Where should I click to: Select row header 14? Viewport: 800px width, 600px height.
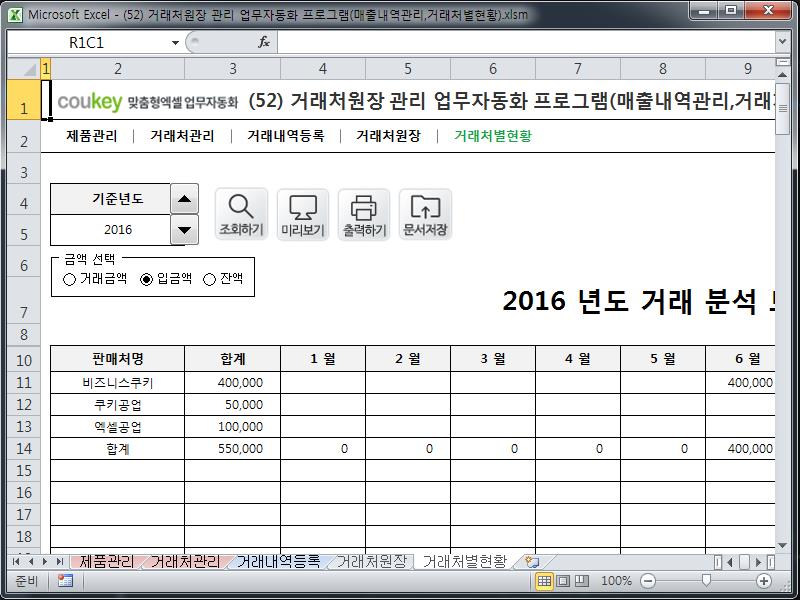click(x=24, y=448)
